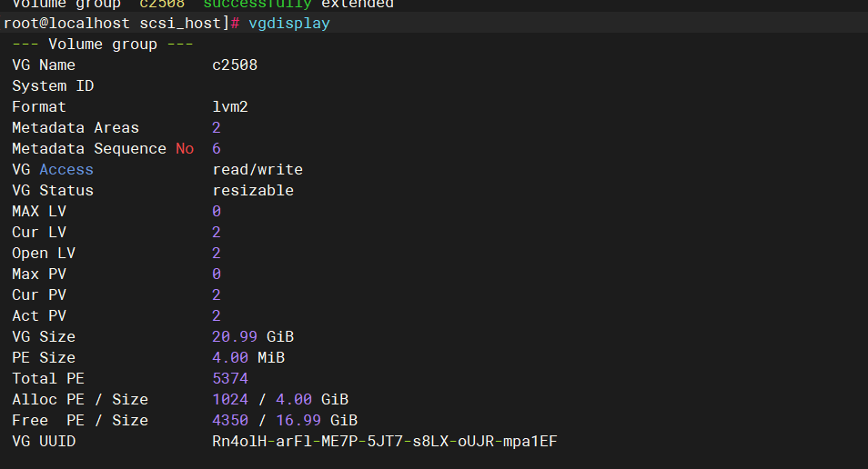Select the Cur LV value 2
868x469 pixels.
[x=217, y=233]
